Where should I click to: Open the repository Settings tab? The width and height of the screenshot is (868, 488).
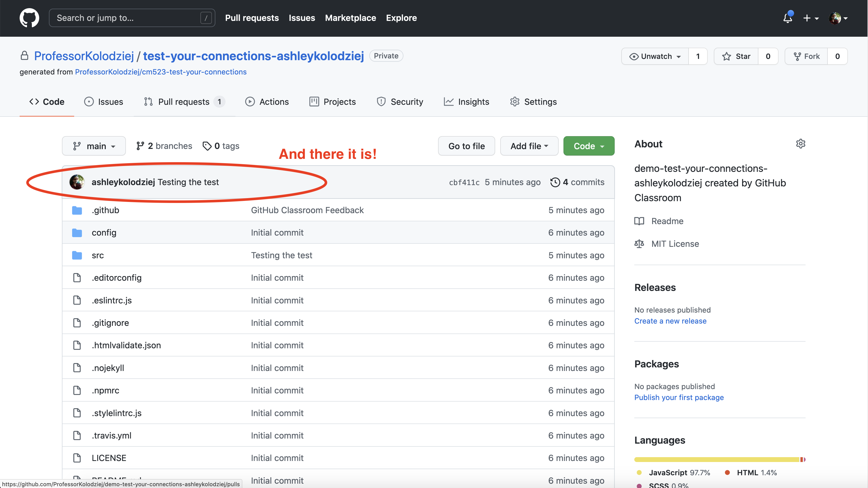coord(533,102)
